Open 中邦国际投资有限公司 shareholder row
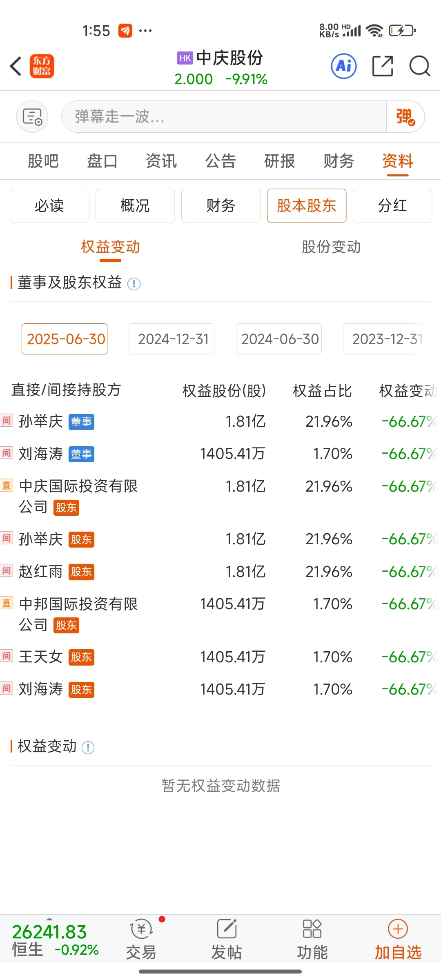The image size is (441, 980). pyautogui.click(x=220, y=614)
